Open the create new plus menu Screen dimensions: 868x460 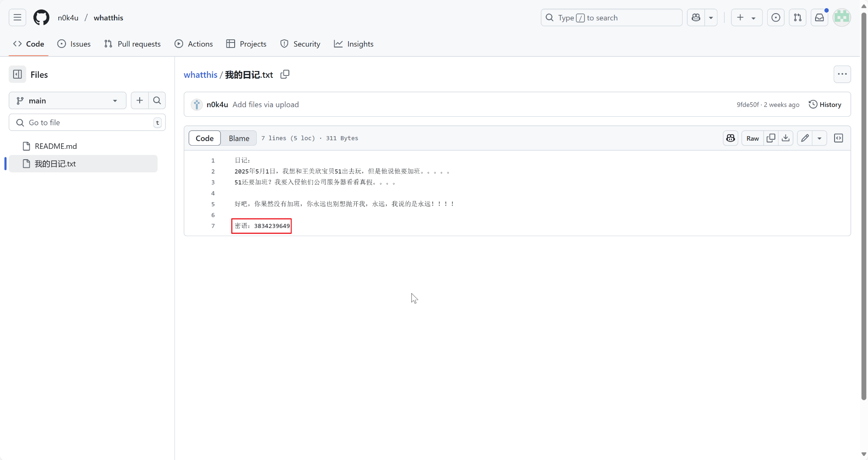point(746,18)
